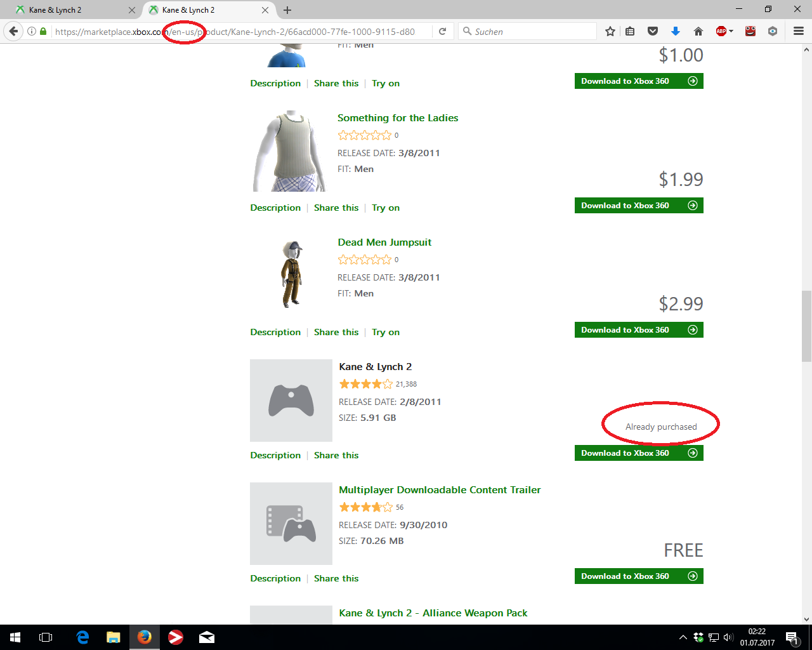Viewport: 812px width, 650px height.
Task: Show hidden system tray icons
Action: click(683, 637)
